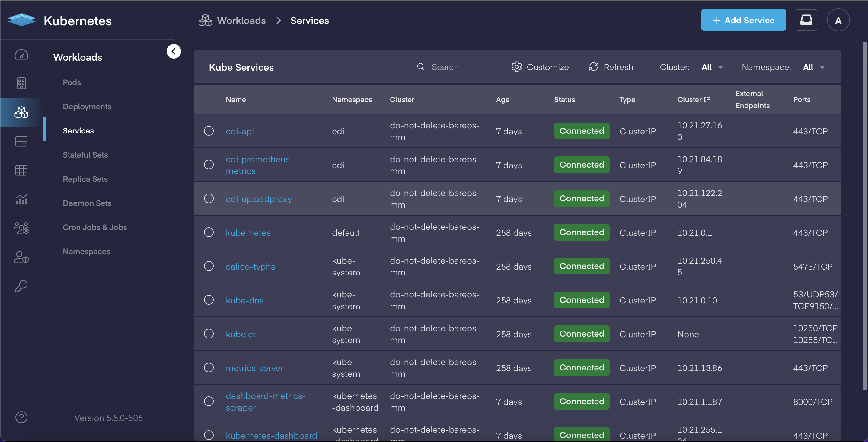Open the kubernetes service link
This screenshot has height=442, width=868.
pos(248,233)
